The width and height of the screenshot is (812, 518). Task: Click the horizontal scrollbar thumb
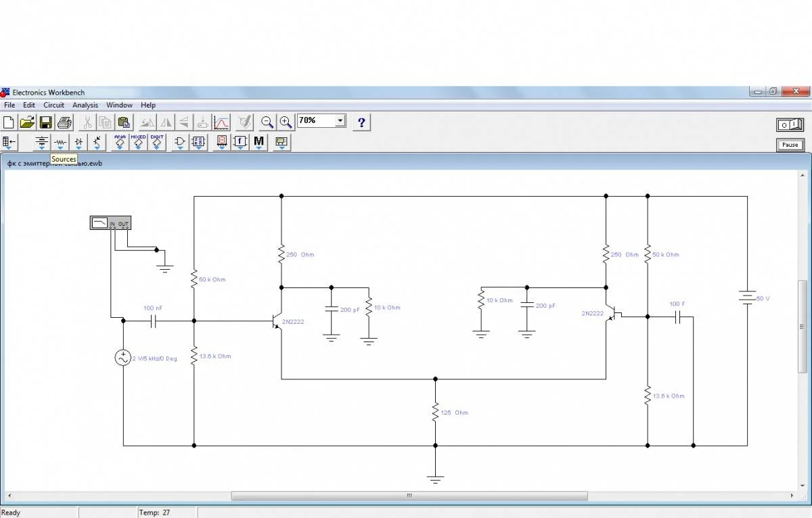[x=409, y=496]
